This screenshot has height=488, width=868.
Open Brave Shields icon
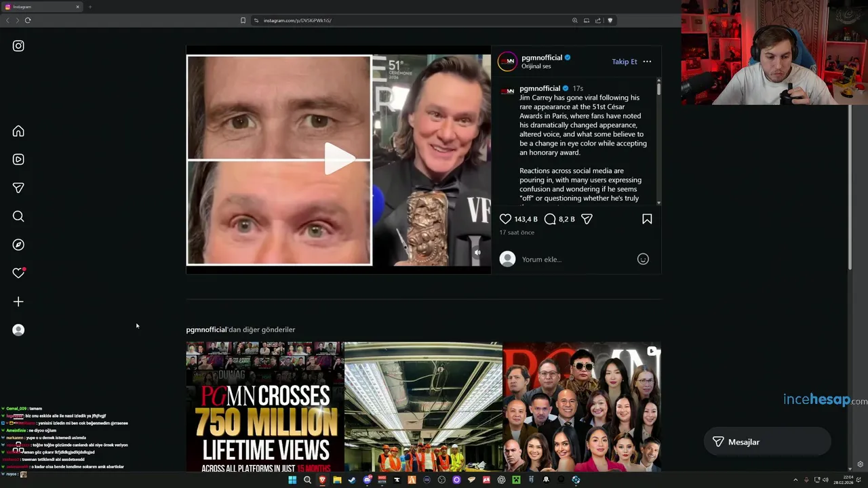610,20
